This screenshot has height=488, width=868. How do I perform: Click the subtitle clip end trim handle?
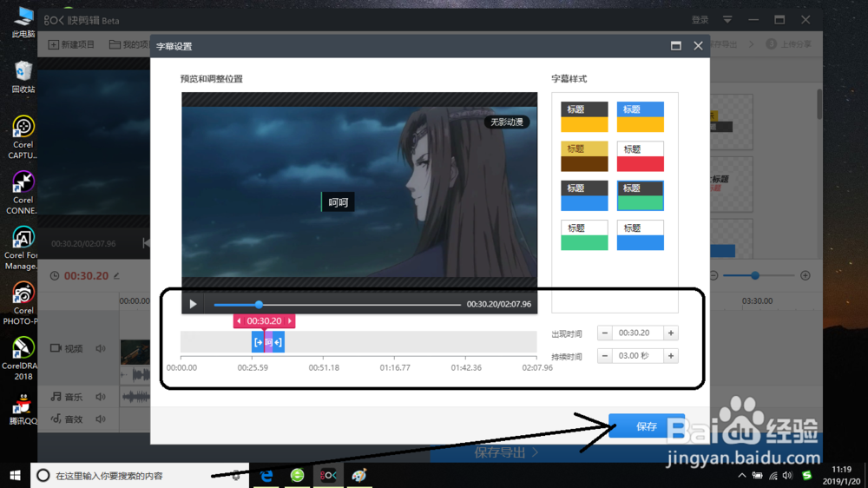pyautogui.click(x=278, y=342)
